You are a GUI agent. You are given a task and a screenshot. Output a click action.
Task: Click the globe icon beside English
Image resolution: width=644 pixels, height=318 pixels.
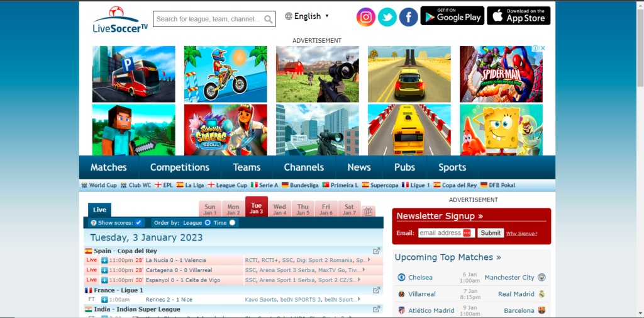(x=289, y=16)
